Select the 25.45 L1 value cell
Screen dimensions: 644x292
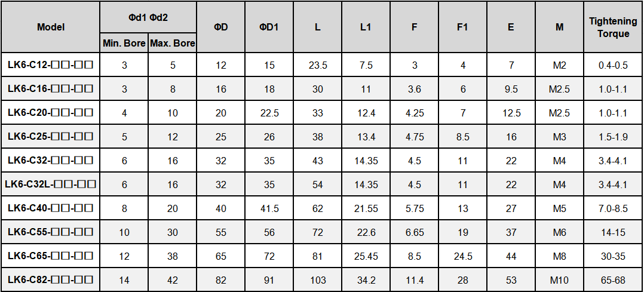tap(366, 256)
